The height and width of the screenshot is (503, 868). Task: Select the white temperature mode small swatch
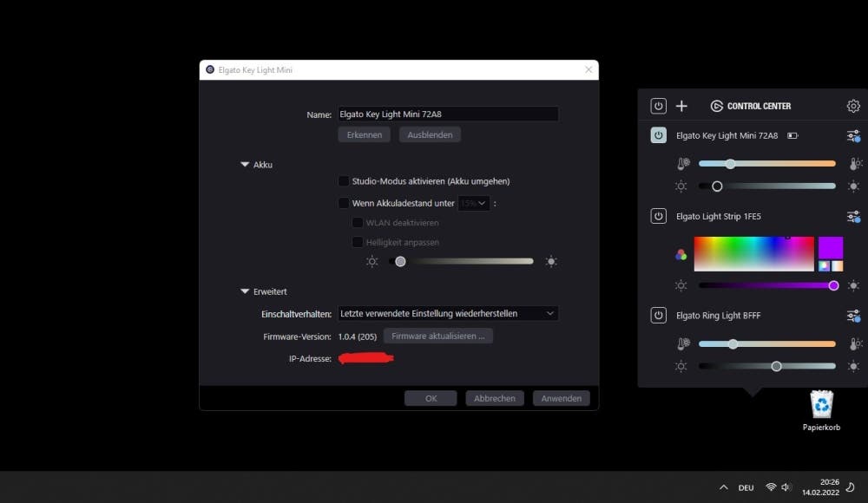pos(837,265)
